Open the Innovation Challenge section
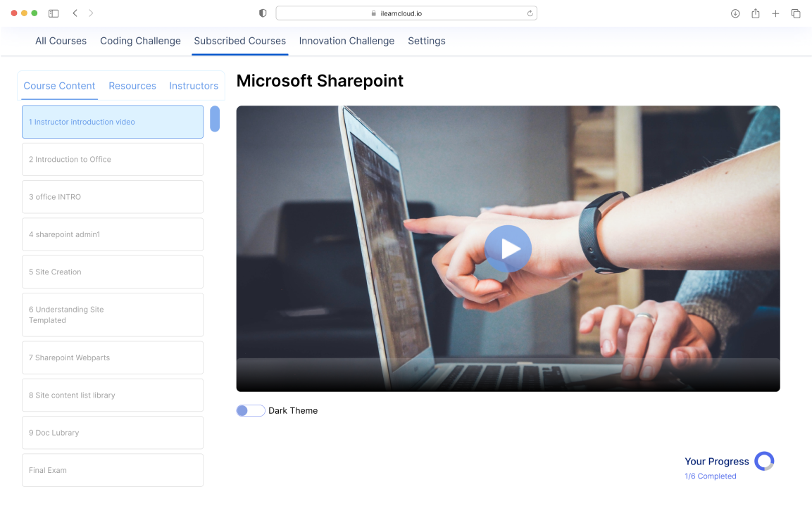Image resolution: width=812 pixels, height=532 pixels. pos(346,41)
